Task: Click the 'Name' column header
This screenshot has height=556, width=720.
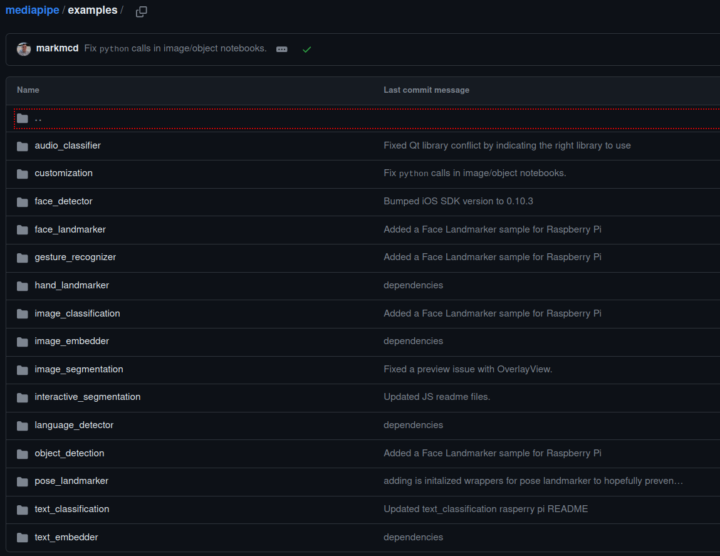Action: [28, 90]
